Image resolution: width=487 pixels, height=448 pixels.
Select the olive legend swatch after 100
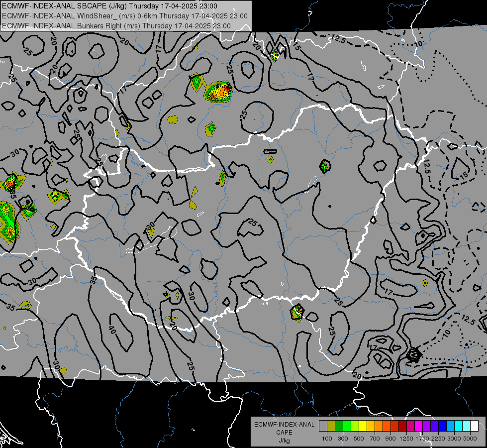(331, 426)
